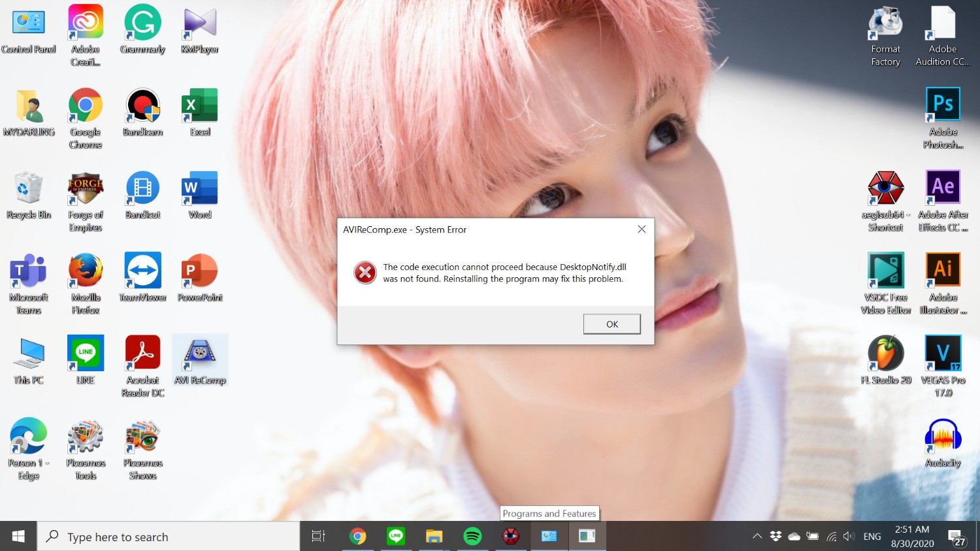Image resolution: width=980 pixels, height=551 pixels.
Task: Open the OneDrive cloud tray icon
Action: [x=794, y=536]
